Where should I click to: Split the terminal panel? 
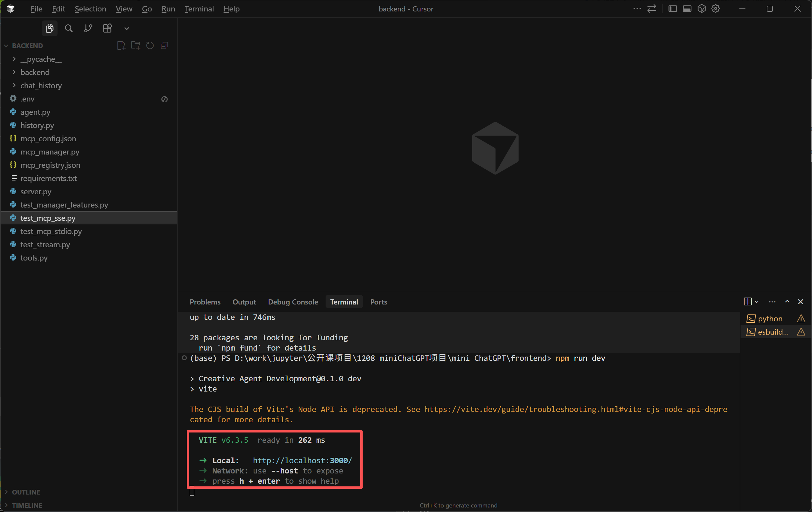(x=747, y=301)
